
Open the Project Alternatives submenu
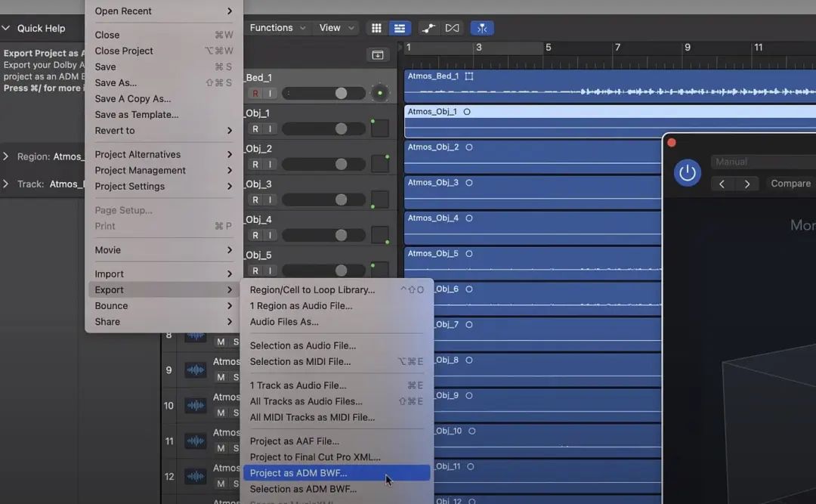tap(163, 154)
